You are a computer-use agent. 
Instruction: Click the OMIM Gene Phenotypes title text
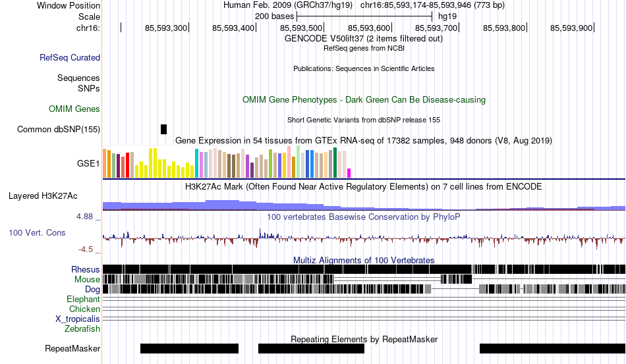point(364,99)
